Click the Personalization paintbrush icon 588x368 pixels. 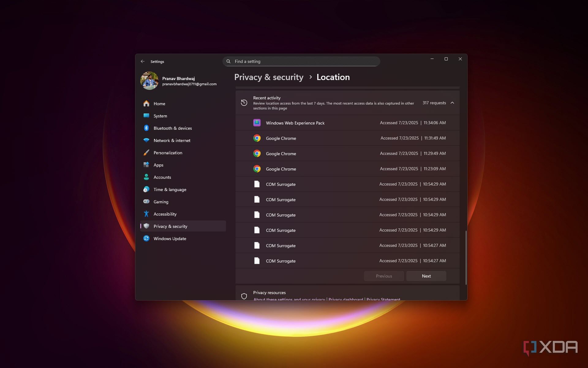146,153
